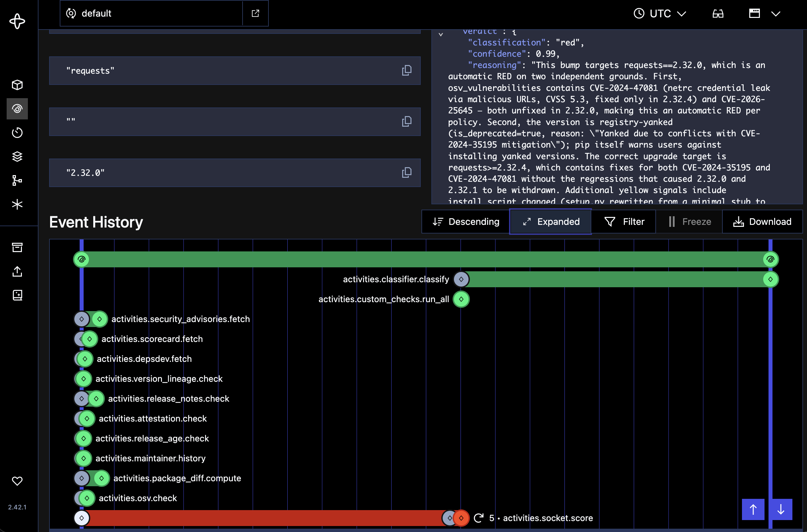Jump to bottom with down arrow button

[x=781, y=509]
